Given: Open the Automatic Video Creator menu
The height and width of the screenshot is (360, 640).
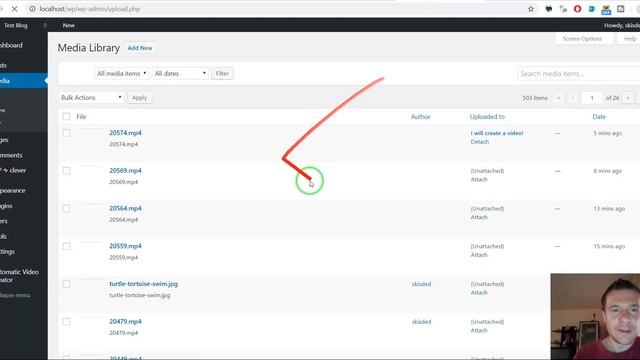Looking at the screenshot, I should tap(19, 276).
